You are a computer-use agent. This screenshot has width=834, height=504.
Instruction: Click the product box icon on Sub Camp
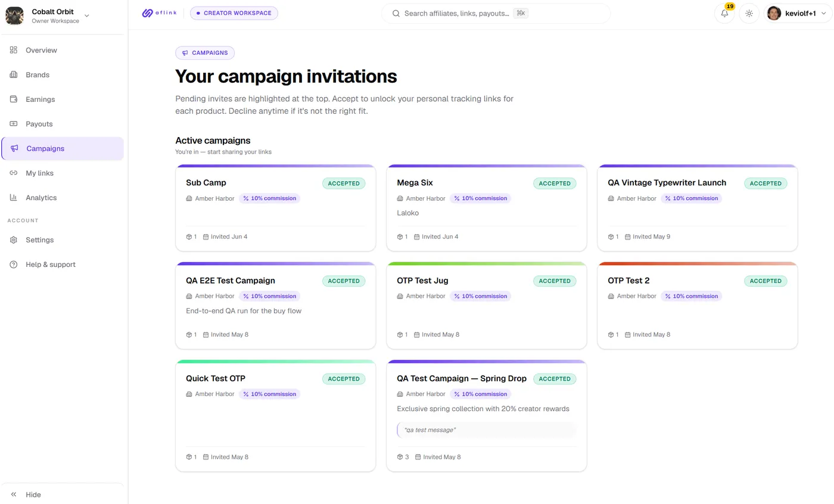pos(189,237)
